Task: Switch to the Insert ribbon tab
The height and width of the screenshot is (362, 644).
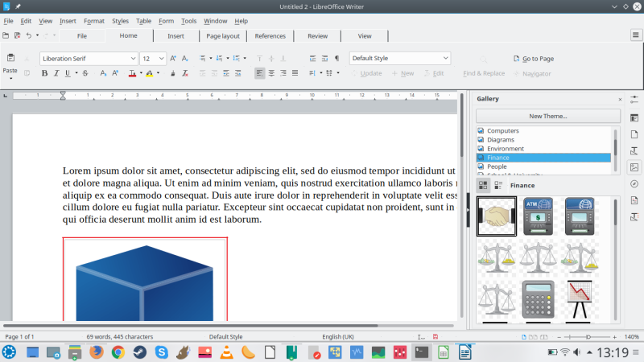Action: point(175,36)
